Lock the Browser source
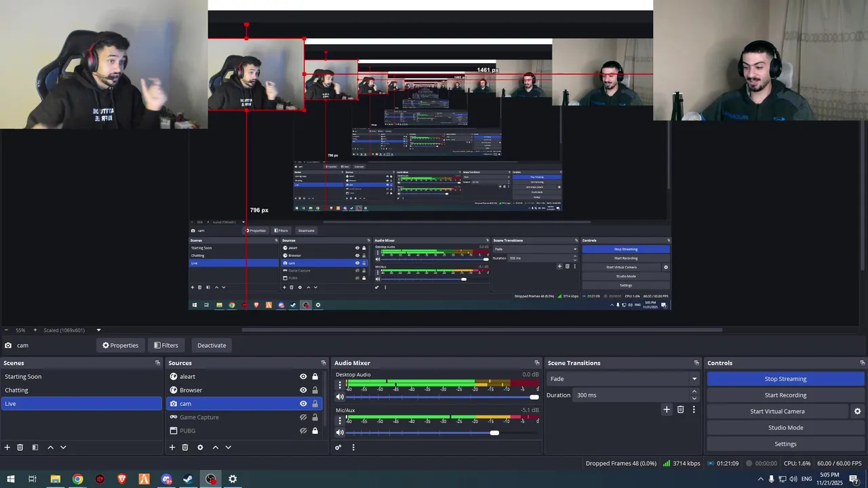Viewport: 868px width, 488px height. (315, 390)
